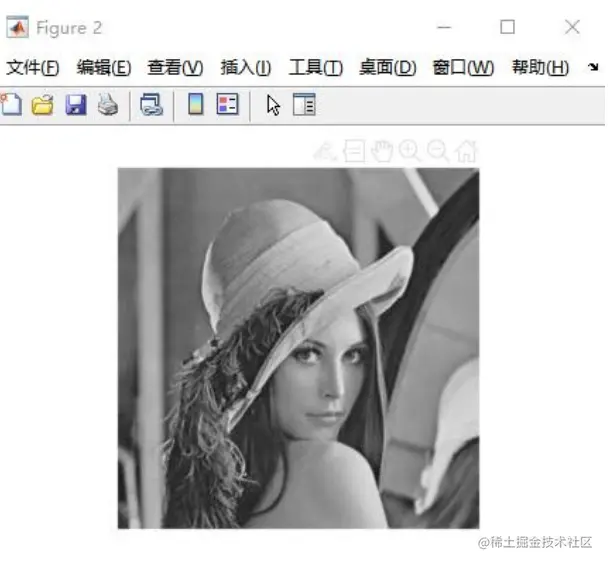Open the 桌面(D) menu
This screenshot has height=565, width=608.
click(x=388, y=67)
